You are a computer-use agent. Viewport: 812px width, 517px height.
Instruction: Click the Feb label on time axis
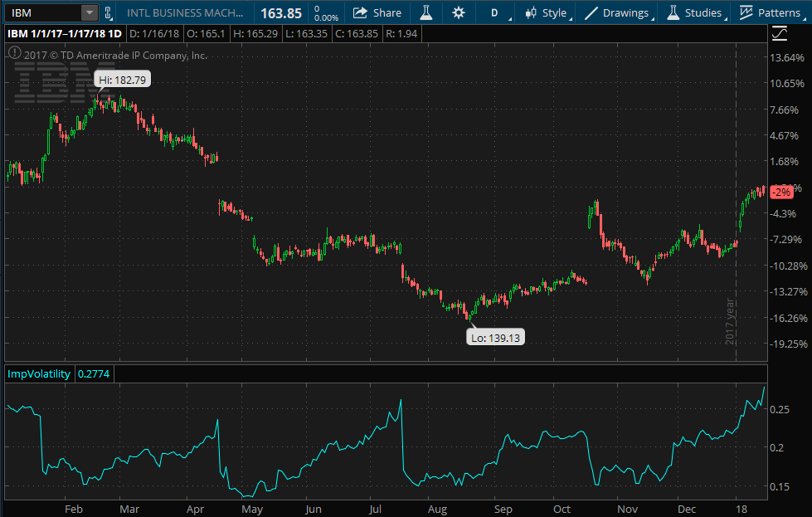click(74, 510)
